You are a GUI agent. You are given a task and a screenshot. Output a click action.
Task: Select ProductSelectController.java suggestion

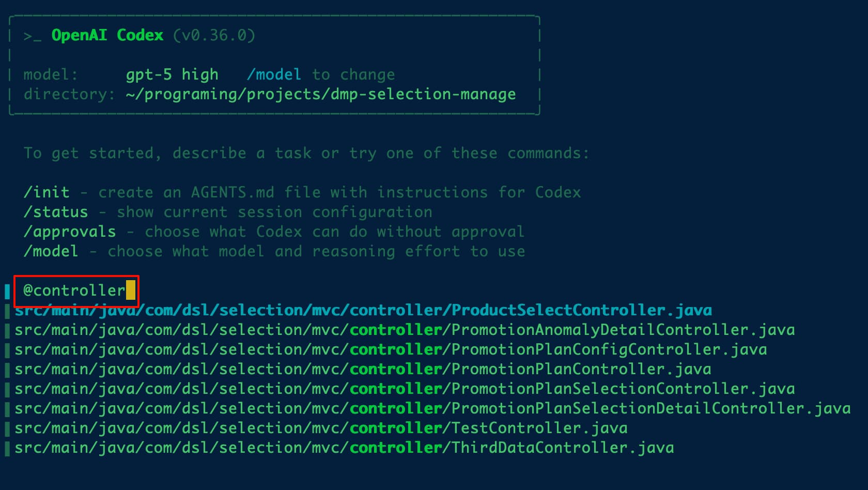(363, 310)
